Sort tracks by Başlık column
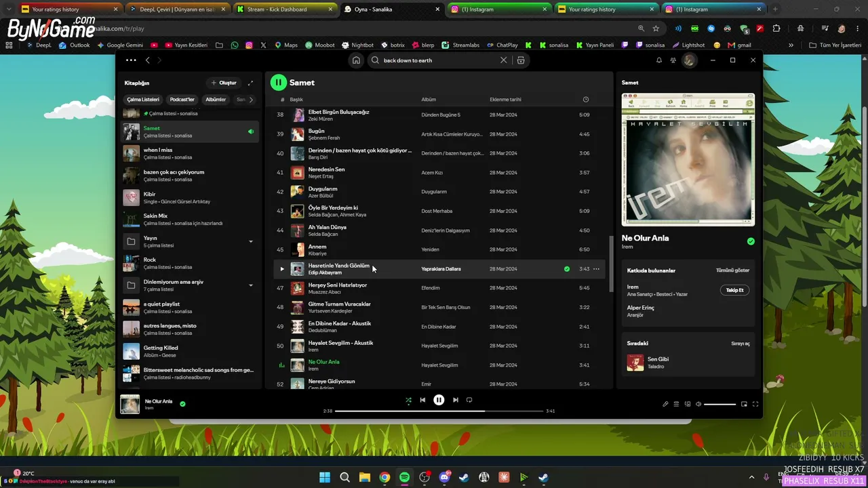 (x=296, y=100)
